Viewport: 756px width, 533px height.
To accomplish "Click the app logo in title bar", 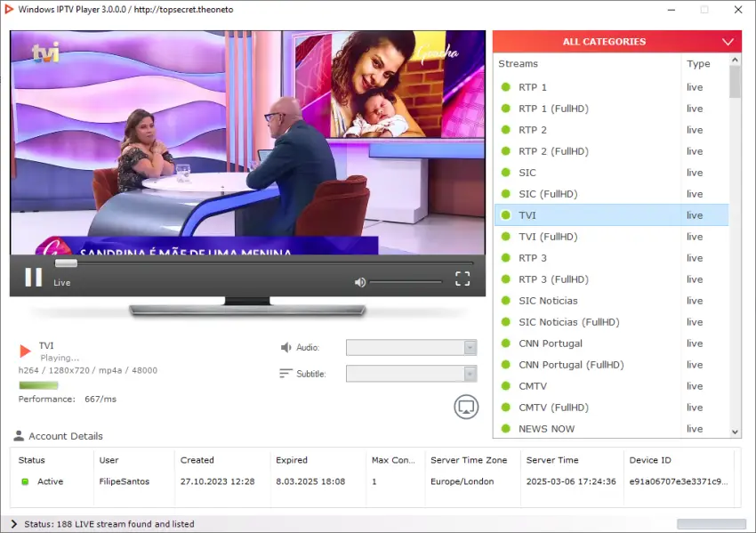I will [9, 9].
